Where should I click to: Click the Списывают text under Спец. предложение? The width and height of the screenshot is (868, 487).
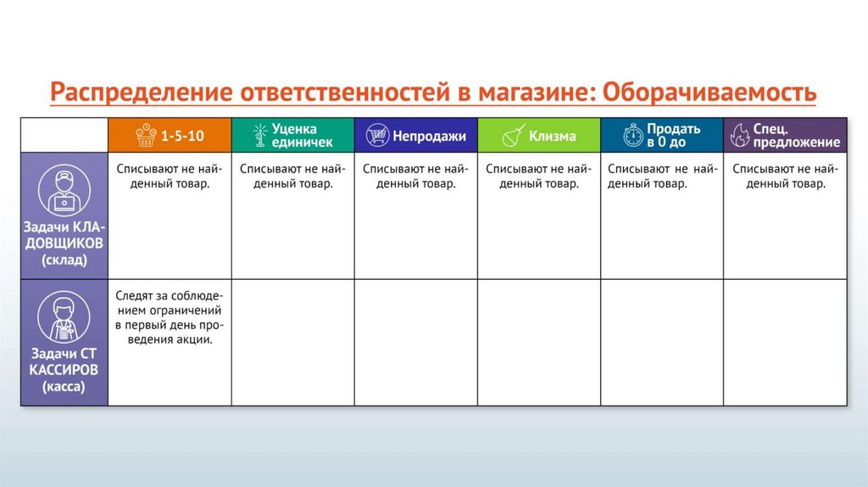click(x=786, y=176)
